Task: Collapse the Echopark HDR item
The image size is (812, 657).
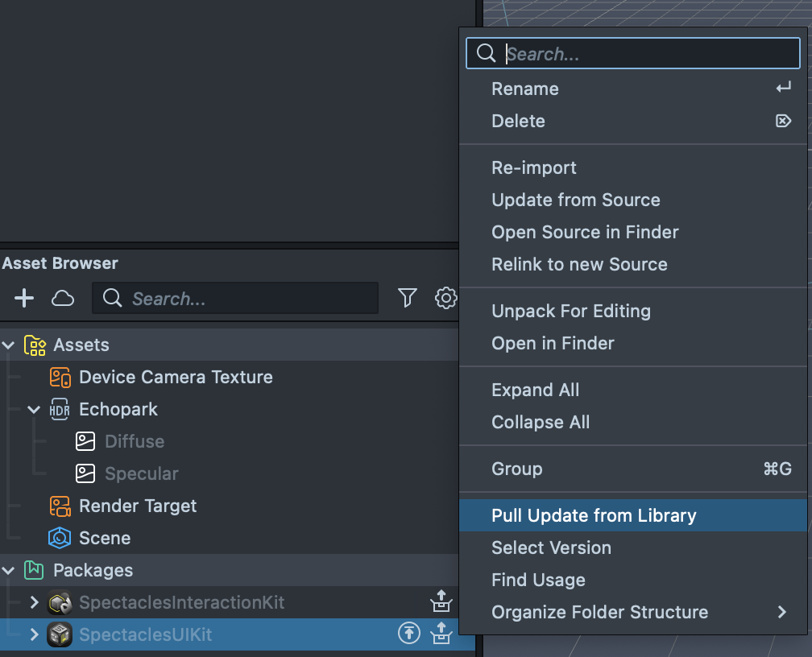Action: click(x=34, y=409)
